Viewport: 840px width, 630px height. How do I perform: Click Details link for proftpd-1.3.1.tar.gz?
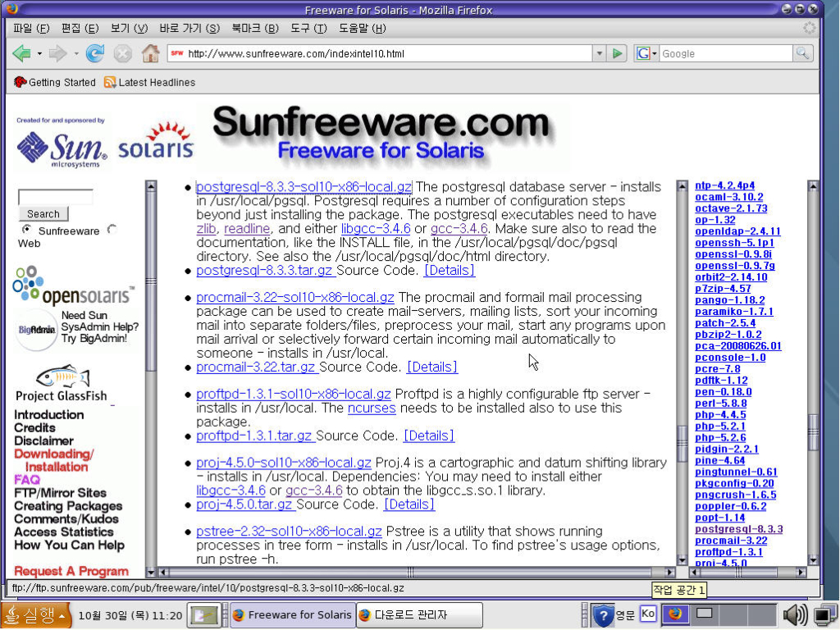pyautogui.click(x=429, y=436)
